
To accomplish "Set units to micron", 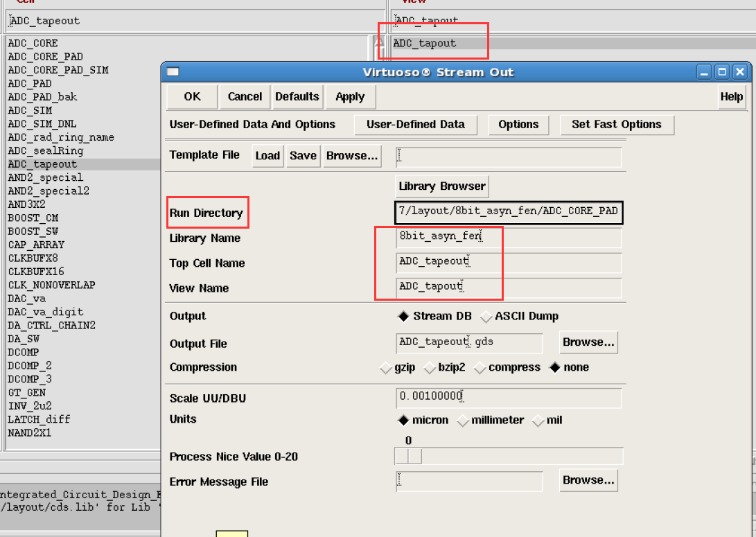I will [423, 421].
